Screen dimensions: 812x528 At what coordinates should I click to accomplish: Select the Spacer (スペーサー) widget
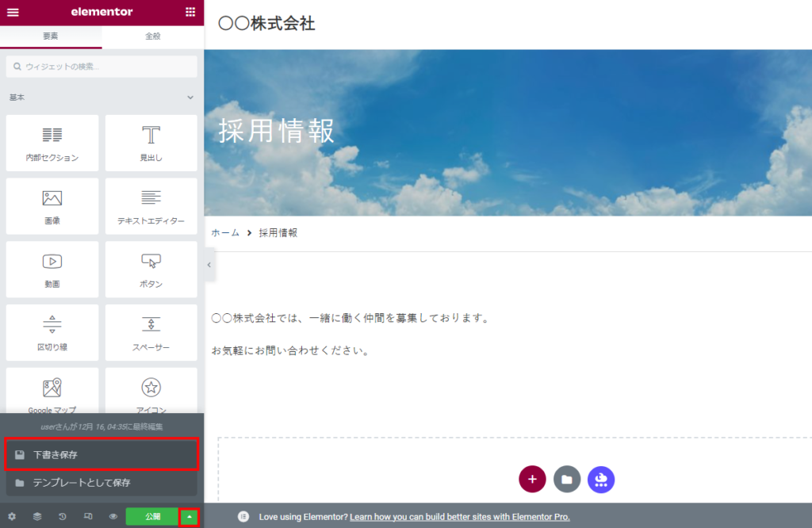151,332
